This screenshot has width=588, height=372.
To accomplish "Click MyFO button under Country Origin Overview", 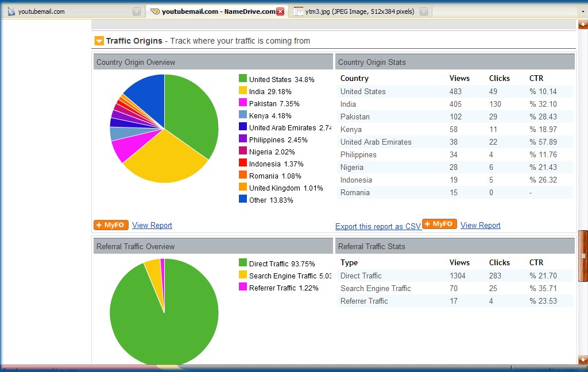I will point(110,225).
